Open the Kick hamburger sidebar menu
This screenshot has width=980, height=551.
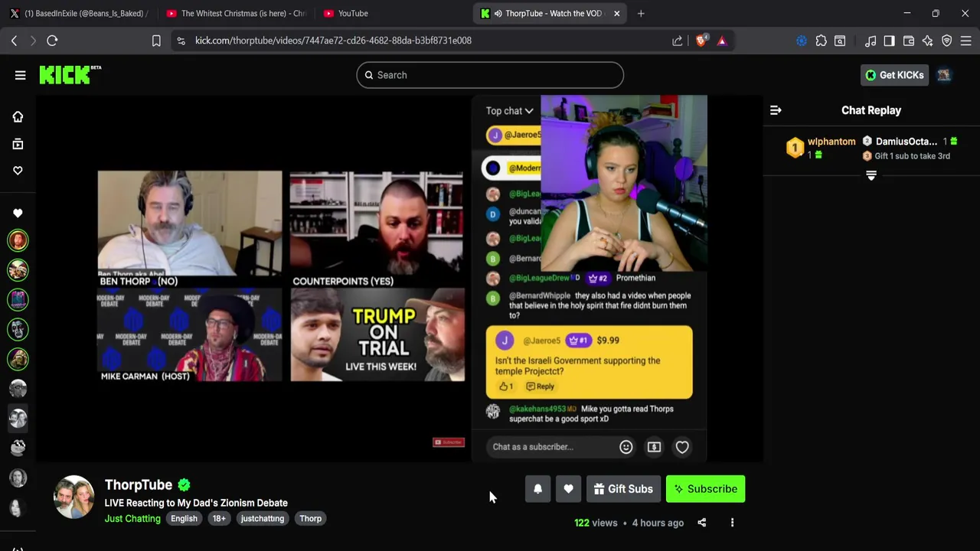[x=20, y=75]
